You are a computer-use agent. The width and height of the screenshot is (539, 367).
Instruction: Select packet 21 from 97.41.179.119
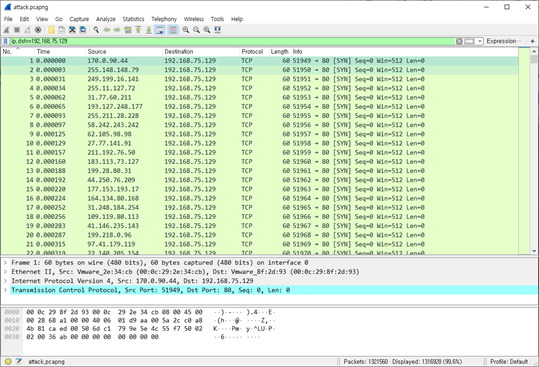click(x=260, y=244)
